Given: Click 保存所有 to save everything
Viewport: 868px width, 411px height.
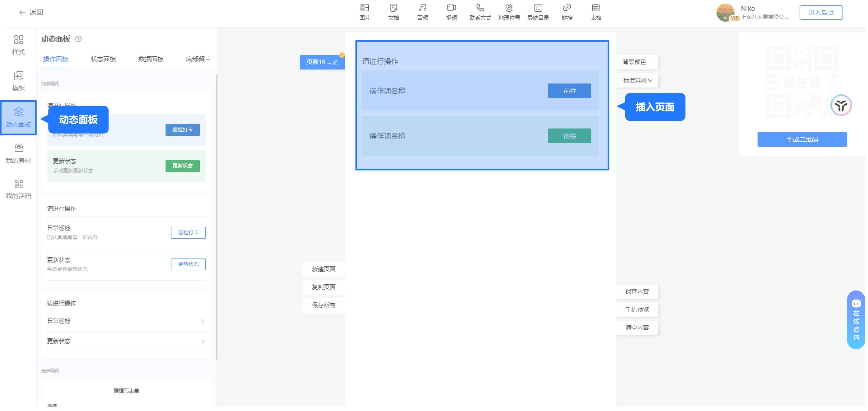Looking at the screenshot, I should tap(323, 305).
